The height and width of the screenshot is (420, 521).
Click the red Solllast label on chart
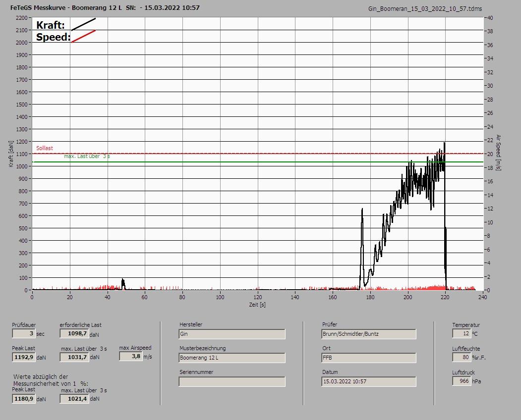(x=45, y=148)
